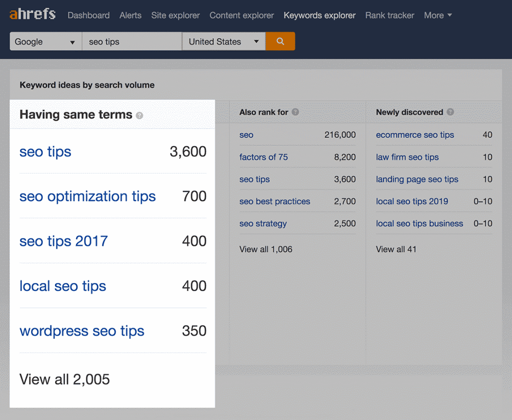This screenshot has height=420, width=512.
Task: Open the seo optimization tips keyword
Action: click(x=88, y=196)
